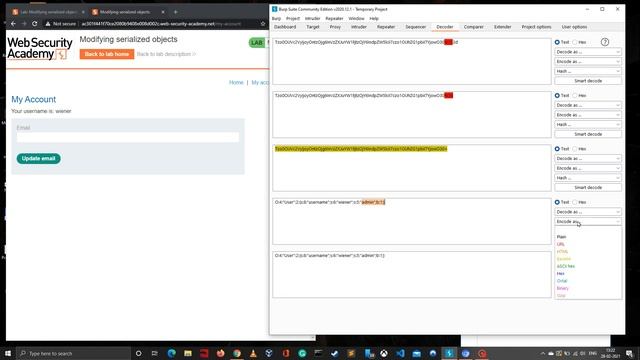Click the Home link on the page
Image resolution: width=640 pixels, height=360 pixels.
coord(236,82)
